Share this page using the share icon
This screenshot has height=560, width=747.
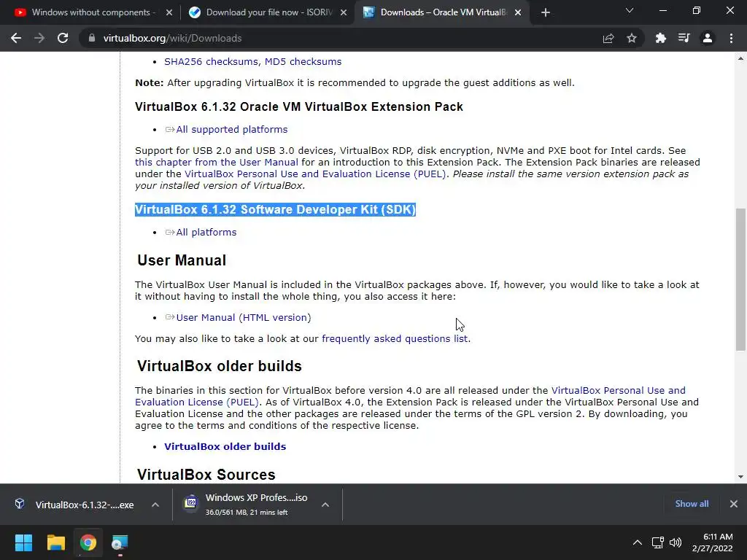point(608,38)
